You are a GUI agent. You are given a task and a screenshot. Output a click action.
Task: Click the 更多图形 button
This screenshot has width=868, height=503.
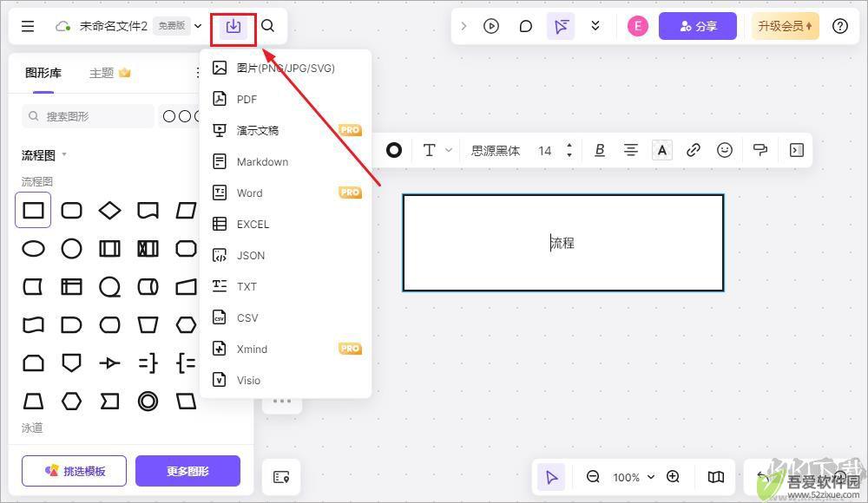tap(187, 471)
